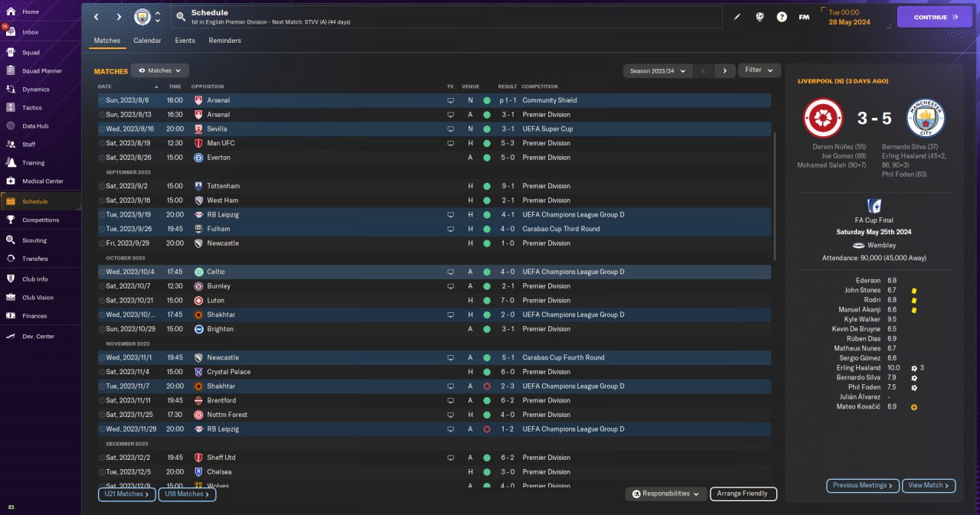Toggle the circle on the Sat, 2023/12/2 row

coord(102,458)
